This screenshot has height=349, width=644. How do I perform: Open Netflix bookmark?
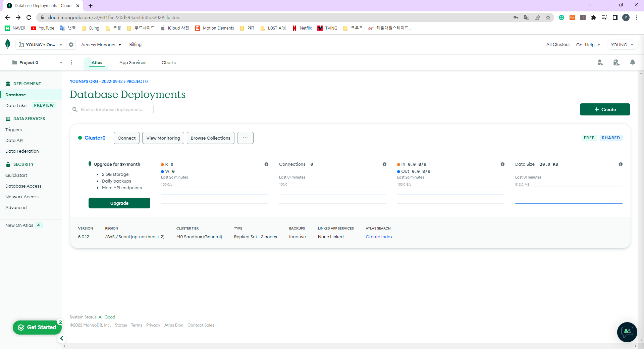[x=302, y=28]
